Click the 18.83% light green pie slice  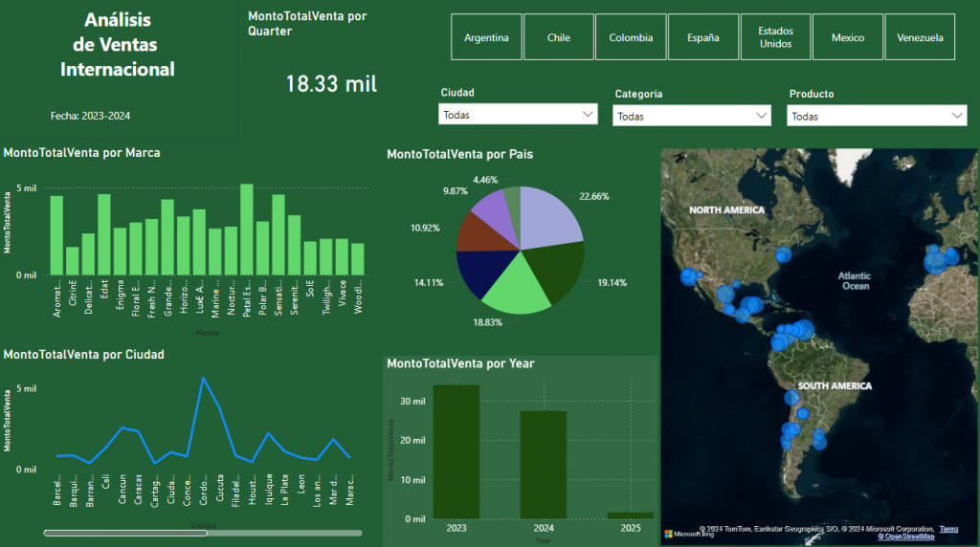(517, 287)
